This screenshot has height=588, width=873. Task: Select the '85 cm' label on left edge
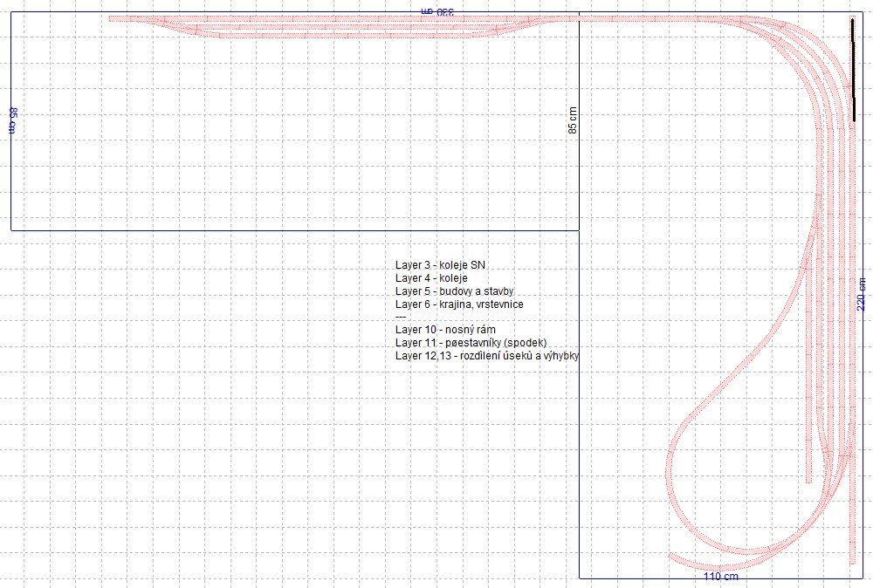[x=13, y=120]
